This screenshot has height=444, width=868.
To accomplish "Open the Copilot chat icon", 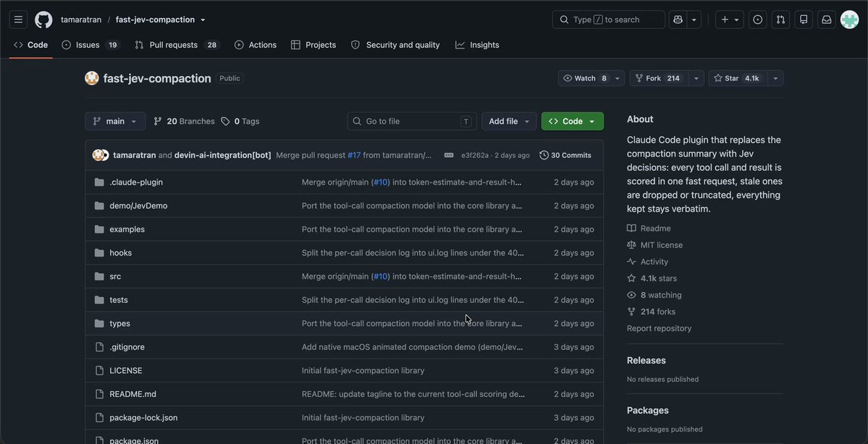I will click(x=678, y=20).
